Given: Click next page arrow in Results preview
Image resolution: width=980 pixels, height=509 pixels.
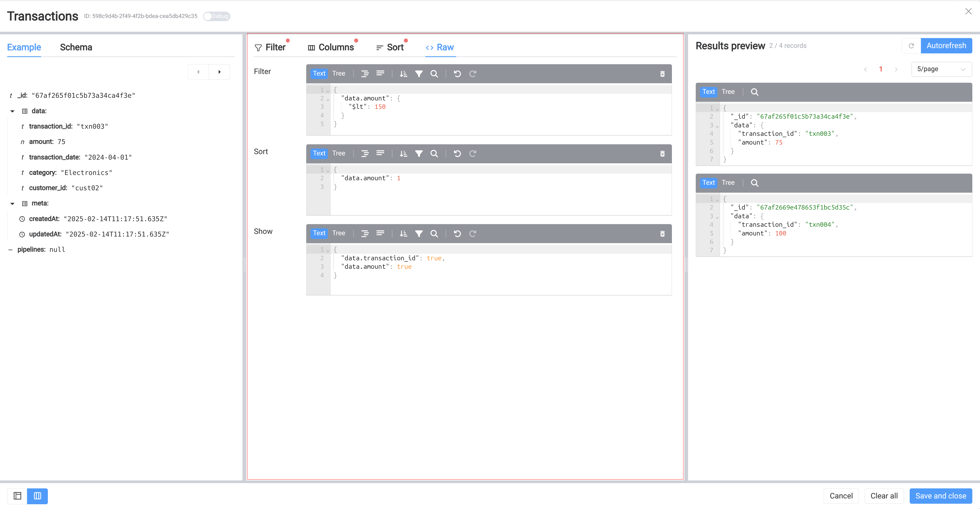Looking at the screenshot, I should coord(896,69).
